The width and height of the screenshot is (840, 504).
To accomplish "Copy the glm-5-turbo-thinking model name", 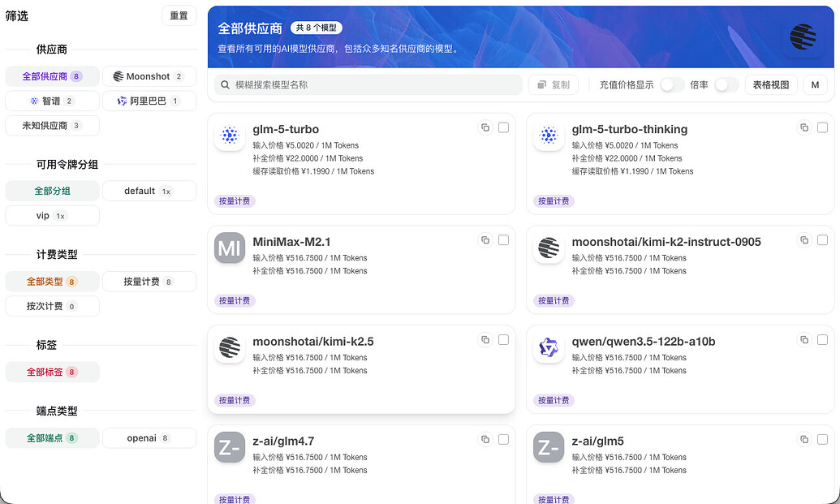I will 804,127.
